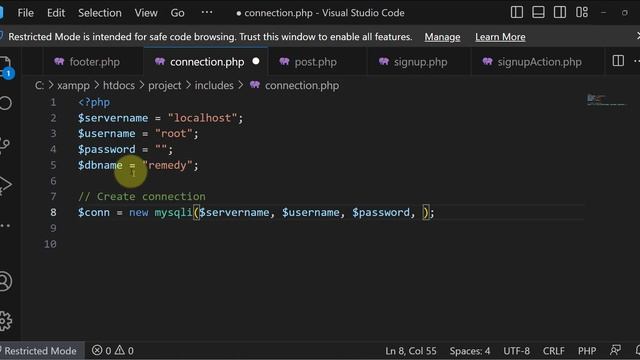Expand the hidden menus ellipsis in menu bar
This screenshot has width=640, height=360.
(x=207, y=12)
